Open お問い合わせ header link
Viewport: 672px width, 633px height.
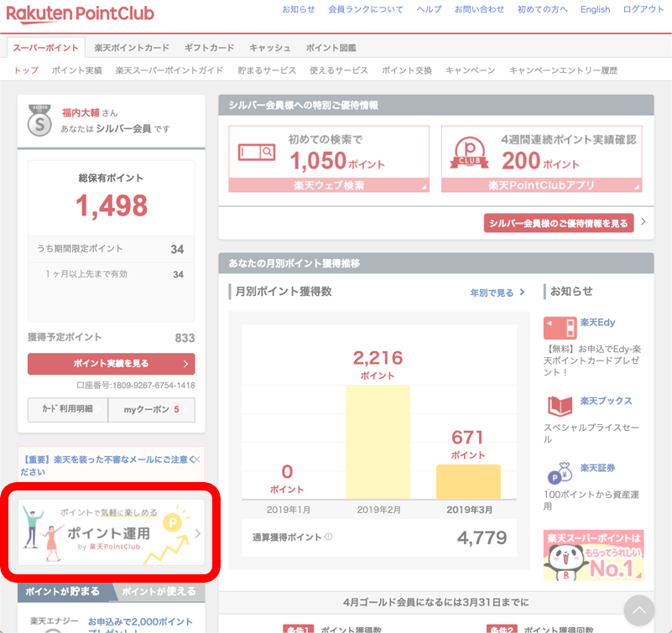click(x=480, y=9)
